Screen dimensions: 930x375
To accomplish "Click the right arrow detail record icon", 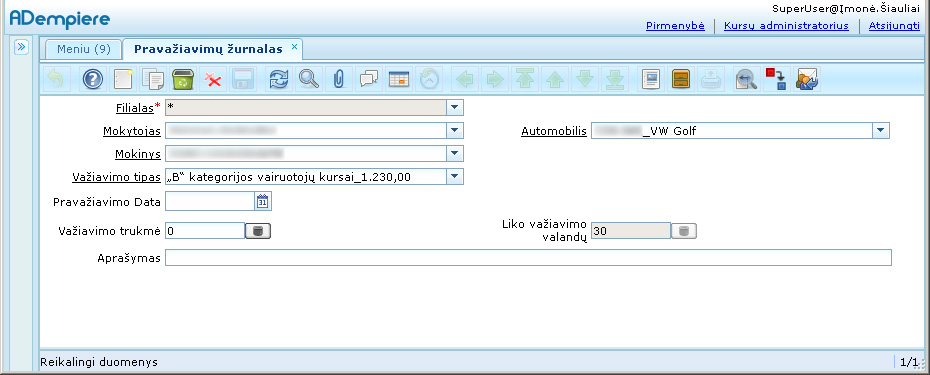I will [x=495, y=79].
